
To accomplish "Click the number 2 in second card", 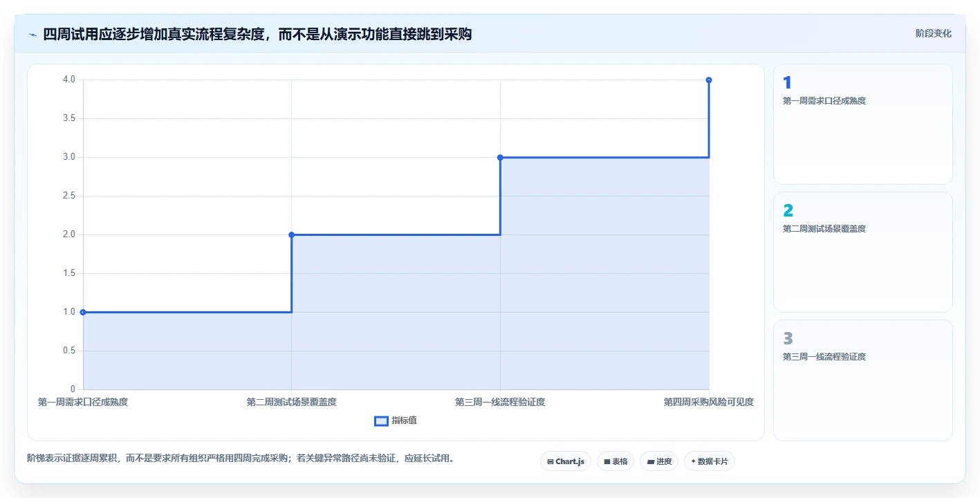I will [x=788, y=211].
